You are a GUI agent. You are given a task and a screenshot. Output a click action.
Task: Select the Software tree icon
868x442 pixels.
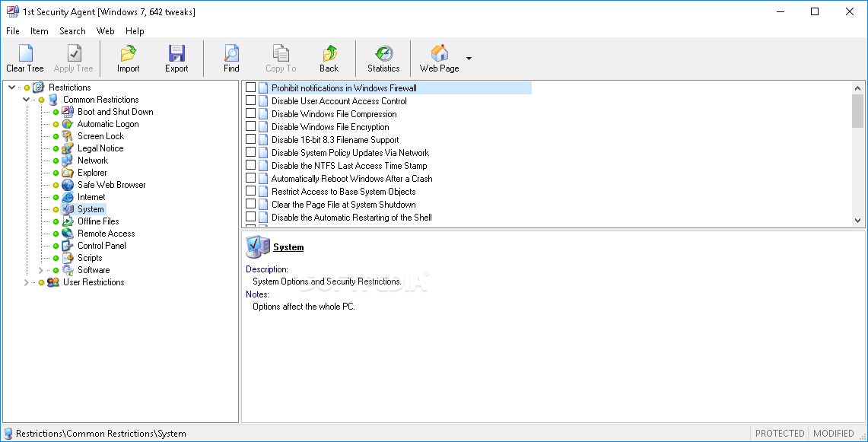point(68,270)
